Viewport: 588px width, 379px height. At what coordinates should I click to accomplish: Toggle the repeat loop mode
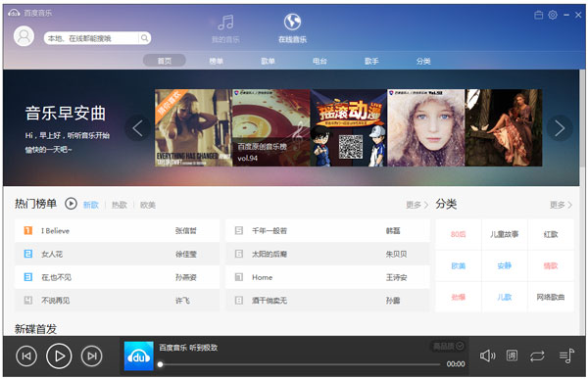pos(537,355)
